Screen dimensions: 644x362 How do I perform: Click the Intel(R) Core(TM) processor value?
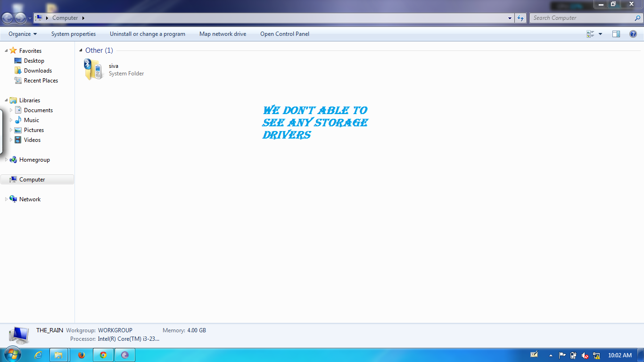[x=129, y=339]
